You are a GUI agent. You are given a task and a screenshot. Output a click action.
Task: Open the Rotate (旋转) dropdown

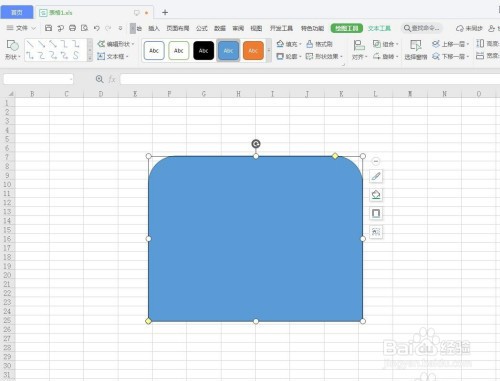[385, 56]
